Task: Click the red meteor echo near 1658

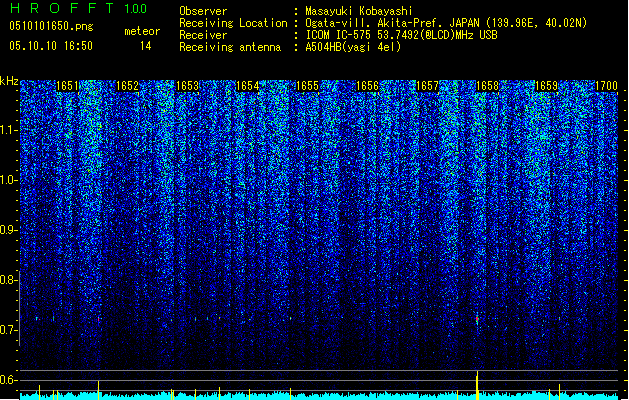Action: (477, 319)
